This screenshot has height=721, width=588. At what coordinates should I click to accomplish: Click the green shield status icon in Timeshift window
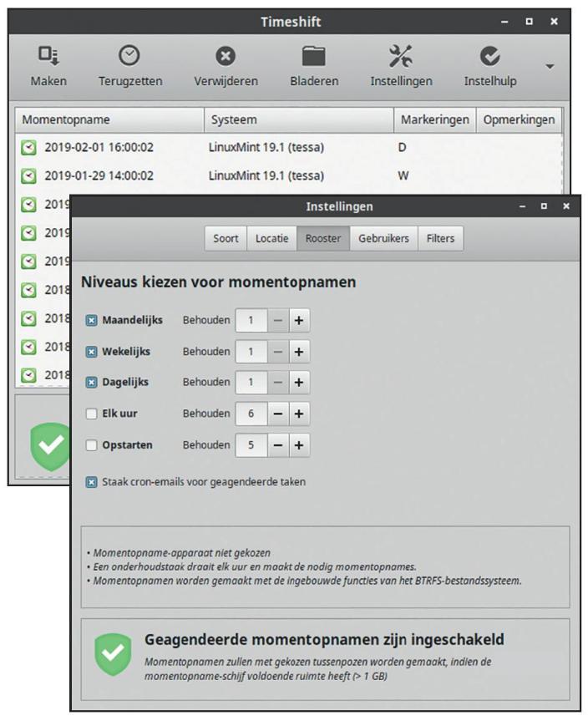pos(49,446)
